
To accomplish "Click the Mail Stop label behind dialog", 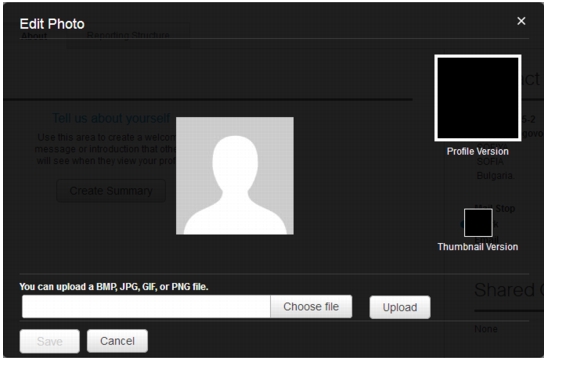I will click(495, 208).
